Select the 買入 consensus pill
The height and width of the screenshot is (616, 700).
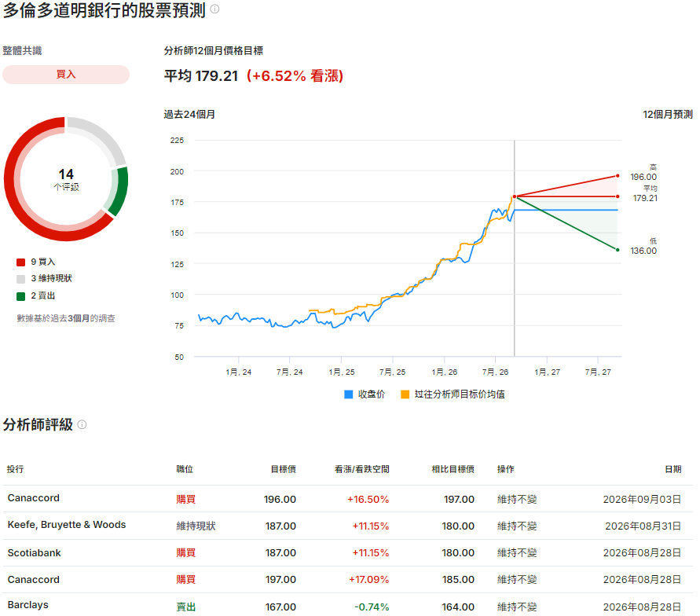(x=66, y=75)
